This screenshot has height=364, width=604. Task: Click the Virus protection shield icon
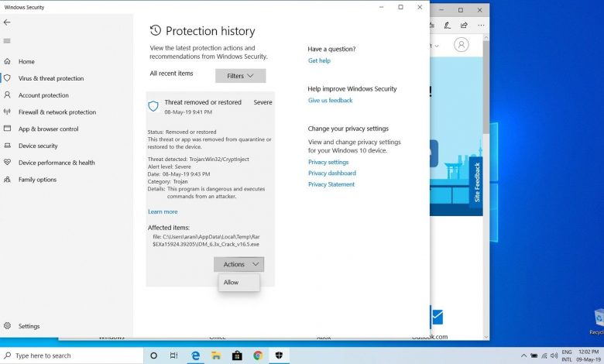(x=7, y=77)
